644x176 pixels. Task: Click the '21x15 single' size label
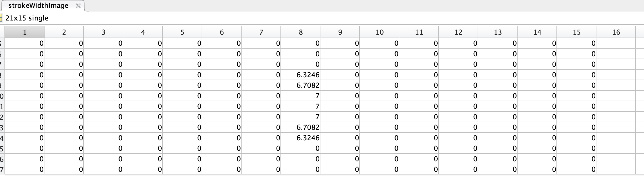click(x=27, y=18)
